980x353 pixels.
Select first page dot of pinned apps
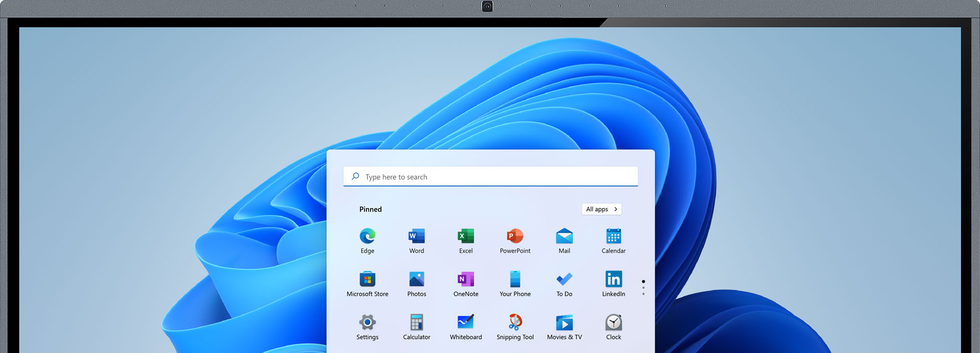point(643,281)
